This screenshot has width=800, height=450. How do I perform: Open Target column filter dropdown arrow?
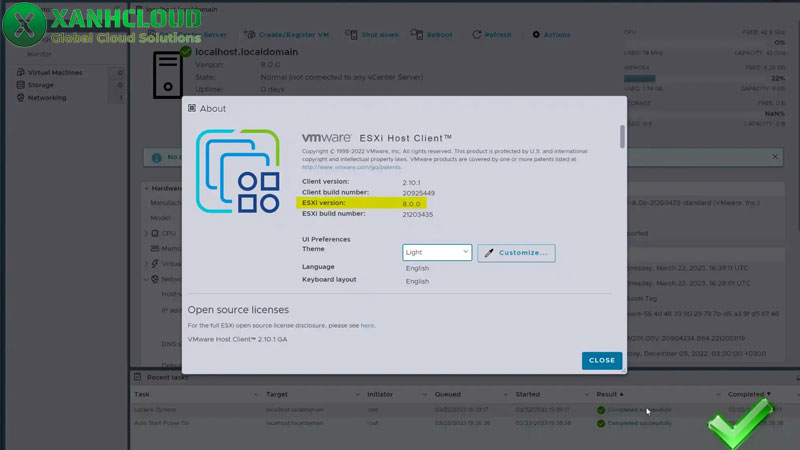click(357, 395)
